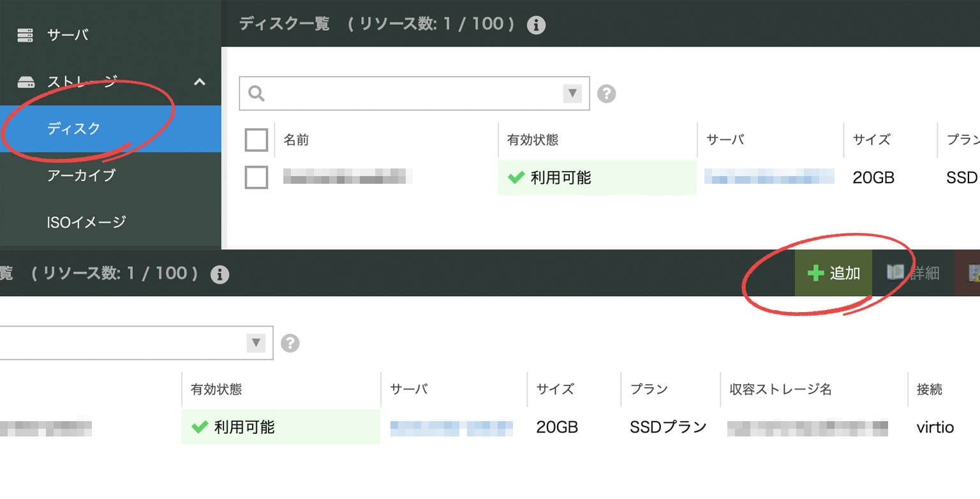
Task: Open blurred server link in upper row
Action: tap(769, 176)
